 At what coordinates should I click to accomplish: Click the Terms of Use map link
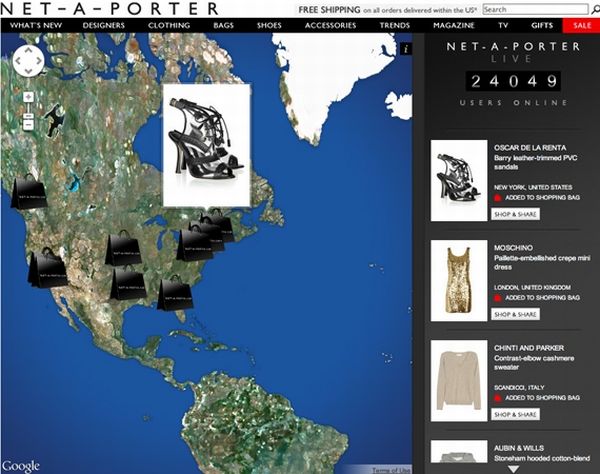(x=391, y=471)
